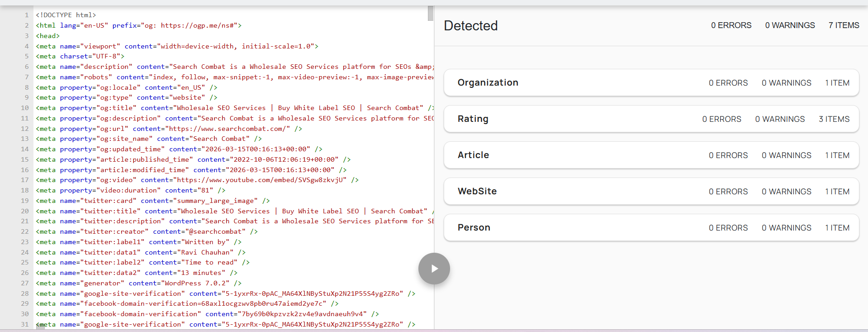Click line number 28 in the gutter
Image resolution: width=868 pixels, height=332 pixels.
coord(24,294)
